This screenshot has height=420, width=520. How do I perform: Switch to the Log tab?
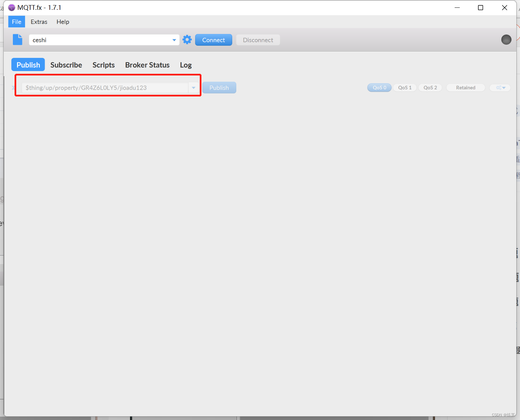pyautogui.click(x=186, y=65)
